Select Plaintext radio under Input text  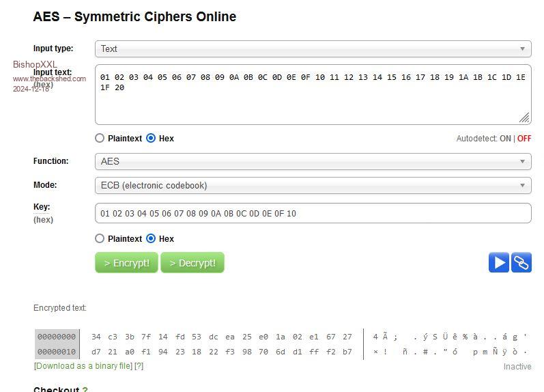[100, 138]
